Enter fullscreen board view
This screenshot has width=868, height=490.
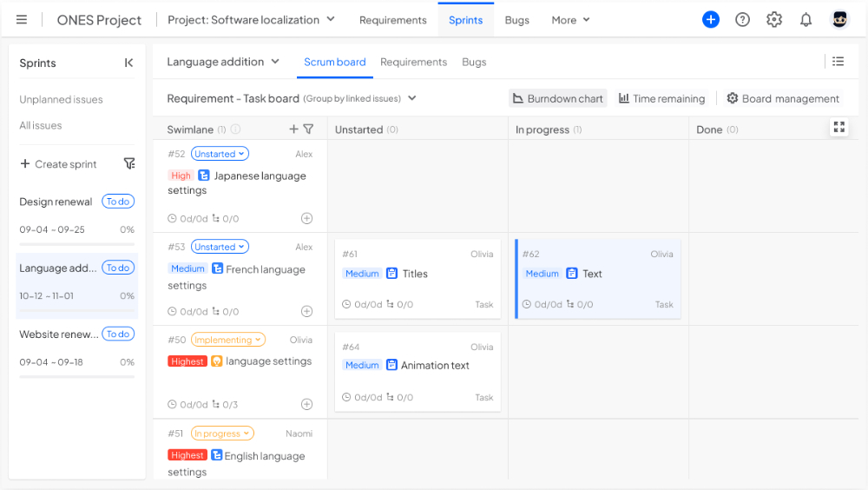coord(838,128)
